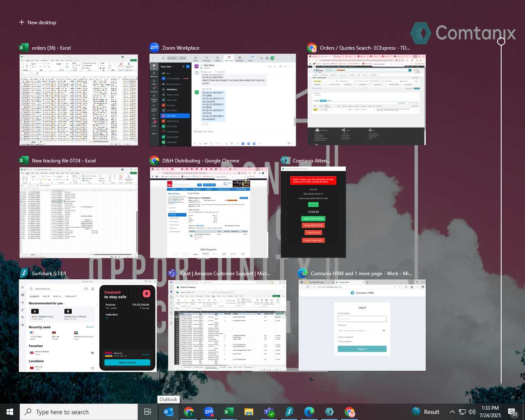Open the 'orders (36) - Excel' window thumbnail
Viewport: 525px width, 420px height.
tap(79, 100)
